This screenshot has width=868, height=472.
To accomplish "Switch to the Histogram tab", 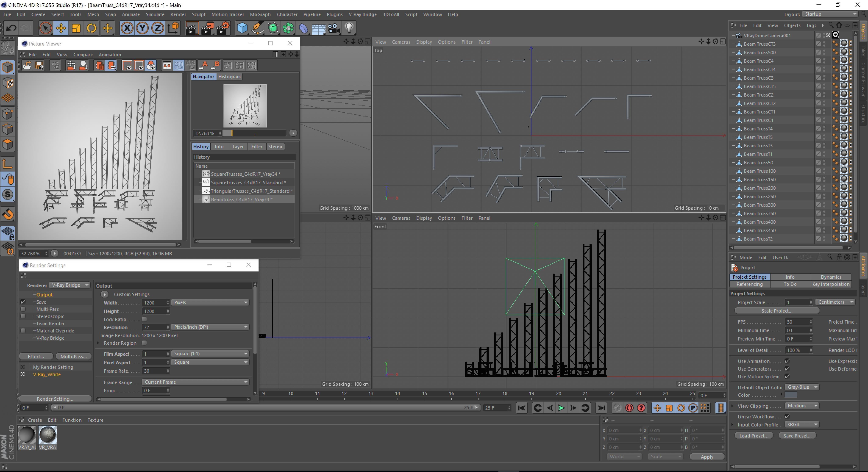I will (x=229, y=77).
